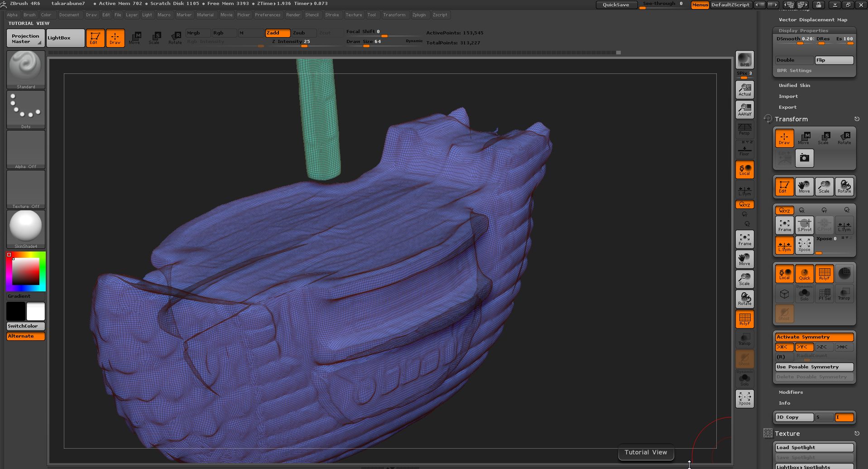Open the Zplugin menu

point(419,15)
